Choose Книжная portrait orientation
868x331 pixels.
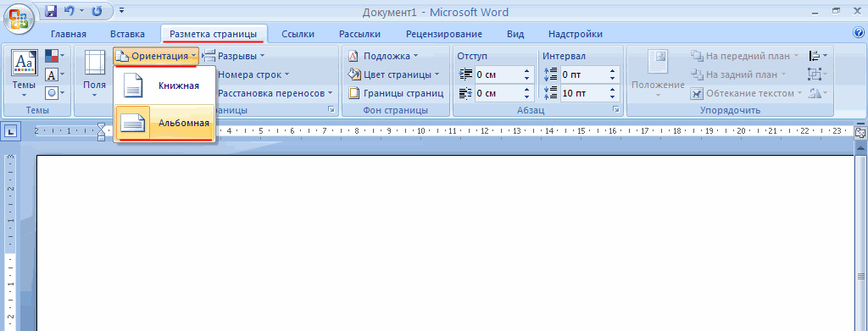[x=164, y=86]
